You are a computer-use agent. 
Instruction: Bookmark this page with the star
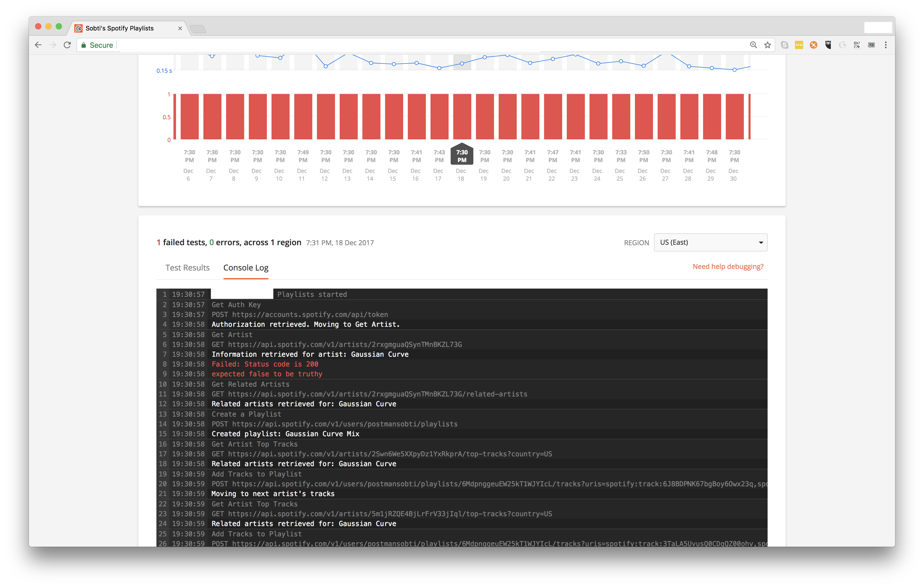(x=767, y=45)
